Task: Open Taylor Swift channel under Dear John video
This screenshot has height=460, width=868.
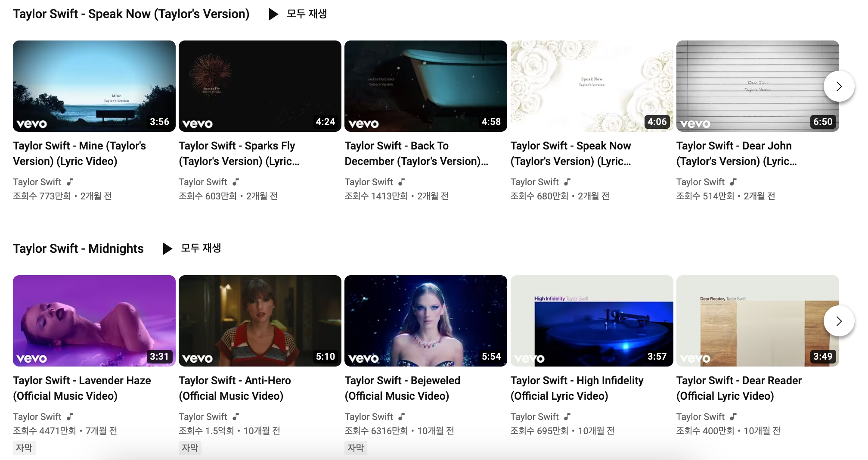Action: point(701,182)
